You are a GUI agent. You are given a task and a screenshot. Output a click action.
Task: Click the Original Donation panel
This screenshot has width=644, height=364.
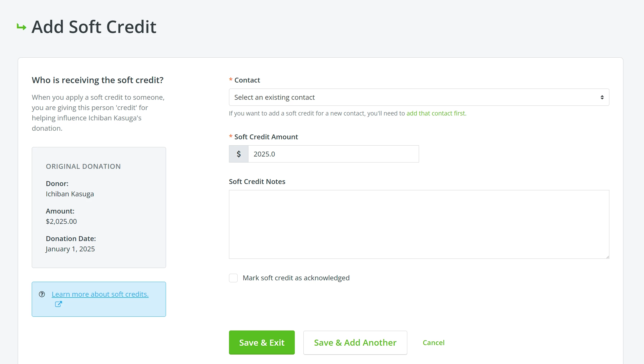[98, 208]
